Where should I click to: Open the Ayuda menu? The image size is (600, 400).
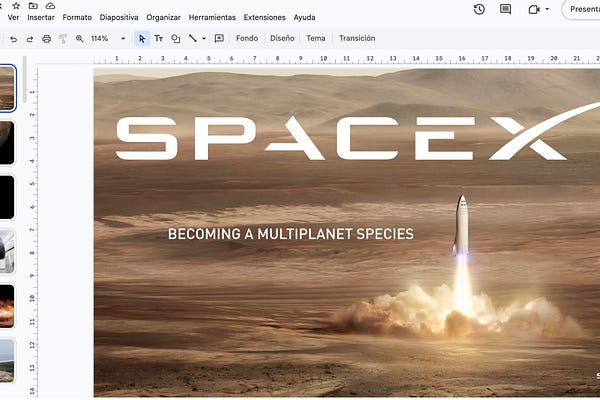click(305, 17)
